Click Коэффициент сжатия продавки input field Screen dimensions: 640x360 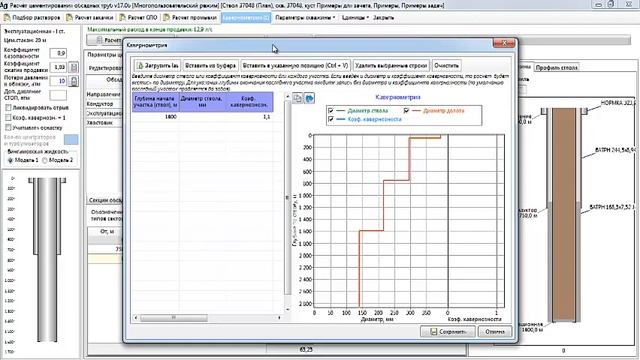coord(58,67)
